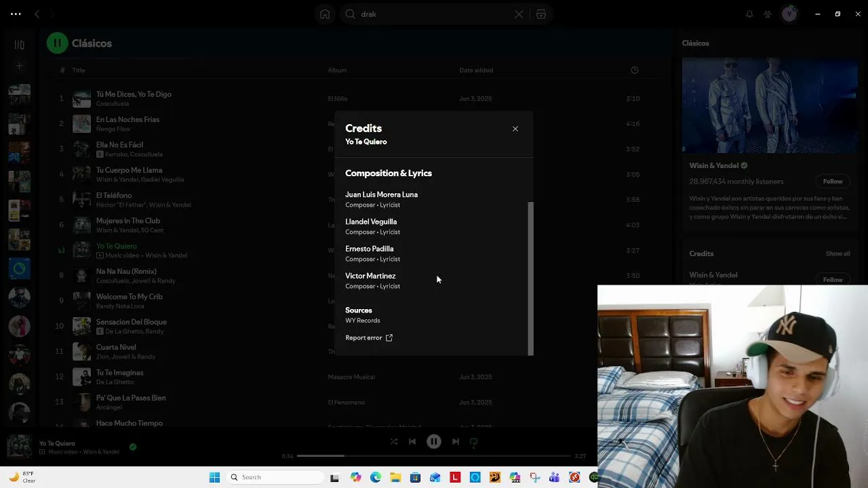Open notifications bell
Image resolution: width=868 pixels, height=488 pixels.
(x=749, y=14)
